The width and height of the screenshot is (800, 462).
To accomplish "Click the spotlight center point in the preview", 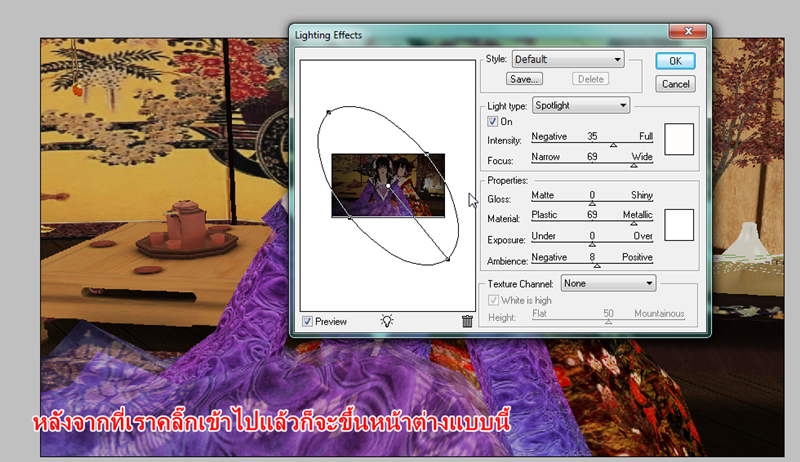I will (x=388, y=186).
